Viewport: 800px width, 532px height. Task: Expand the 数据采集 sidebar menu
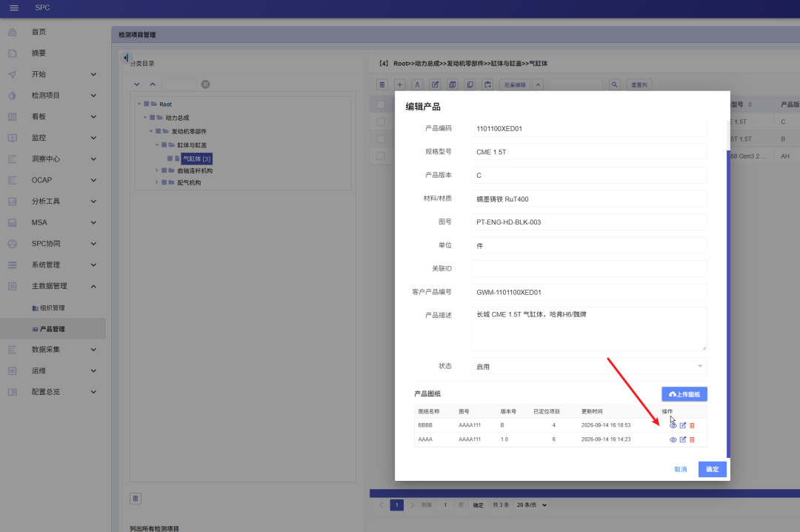pos(53,349)
